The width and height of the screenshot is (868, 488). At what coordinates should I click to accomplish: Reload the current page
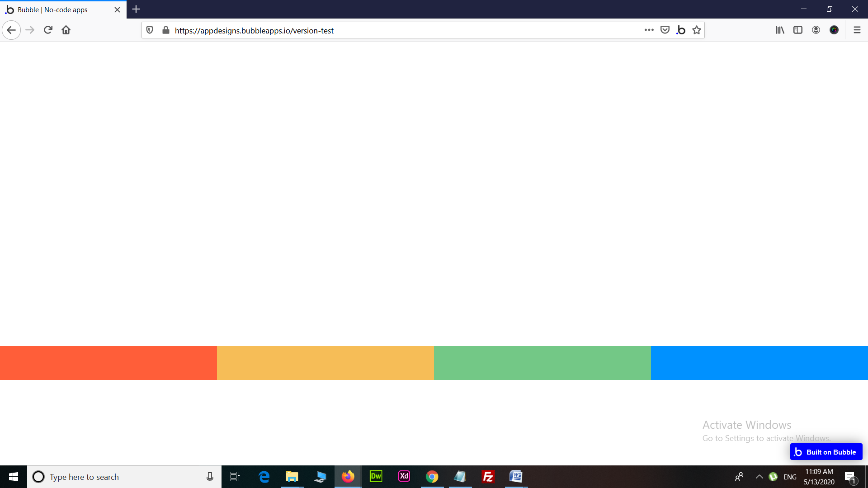pos(48,30)
